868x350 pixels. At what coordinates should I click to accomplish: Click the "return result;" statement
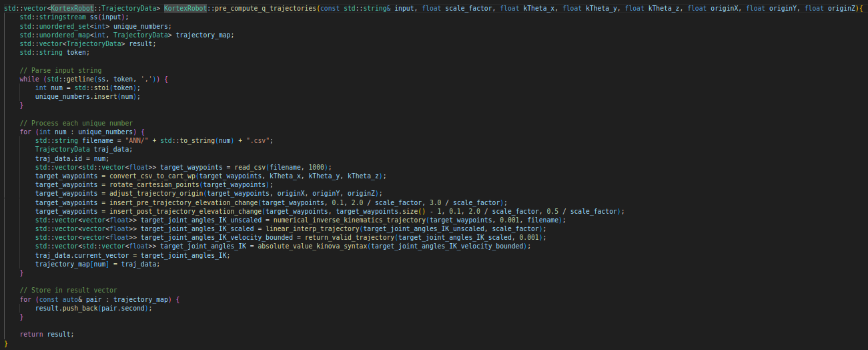pyautogui.click(x=47, y=334)
